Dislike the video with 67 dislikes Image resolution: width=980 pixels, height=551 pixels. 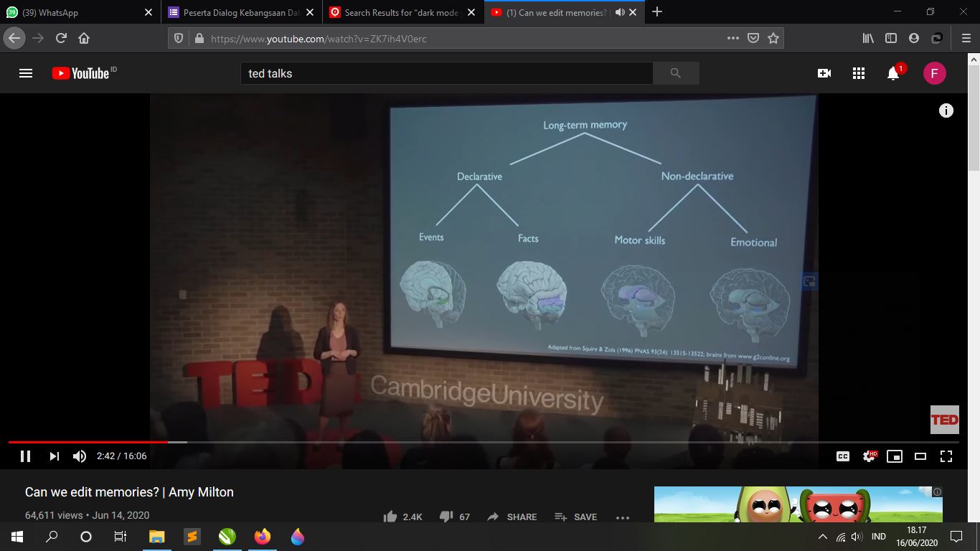(455, 517)
